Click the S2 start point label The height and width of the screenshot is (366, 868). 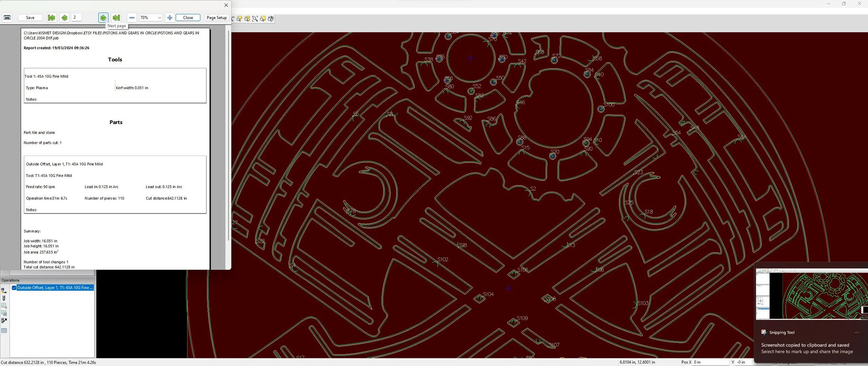(533, 189)
